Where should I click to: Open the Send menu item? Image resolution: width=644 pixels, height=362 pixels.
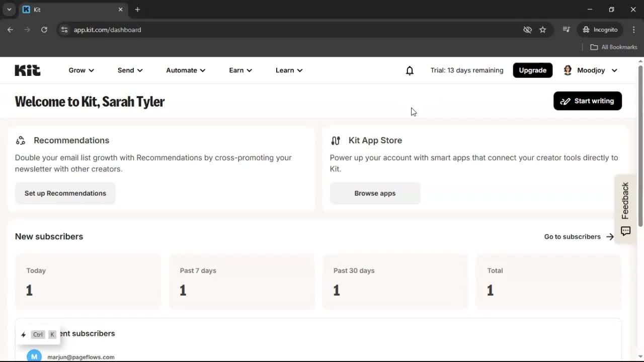[x=129, y=70]
